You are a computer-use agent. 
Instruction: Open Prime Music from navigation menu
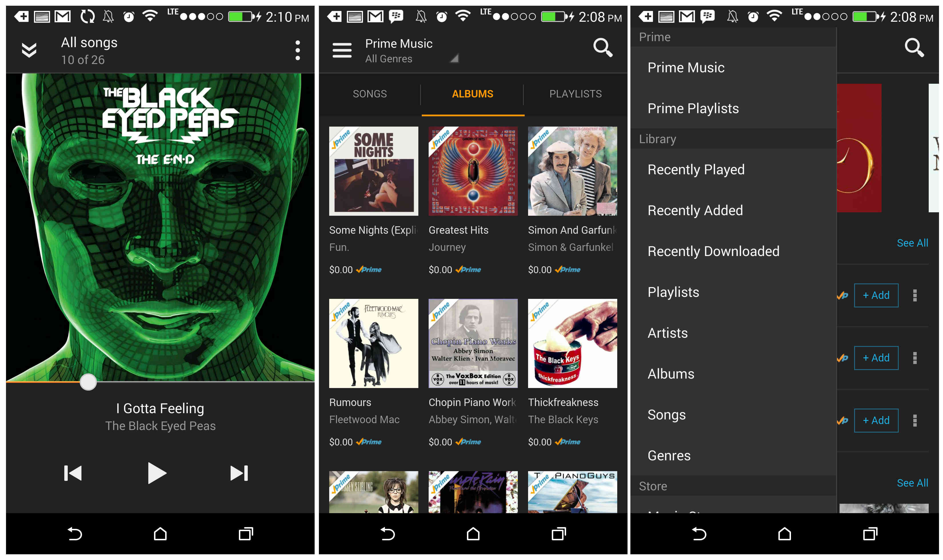686,67
